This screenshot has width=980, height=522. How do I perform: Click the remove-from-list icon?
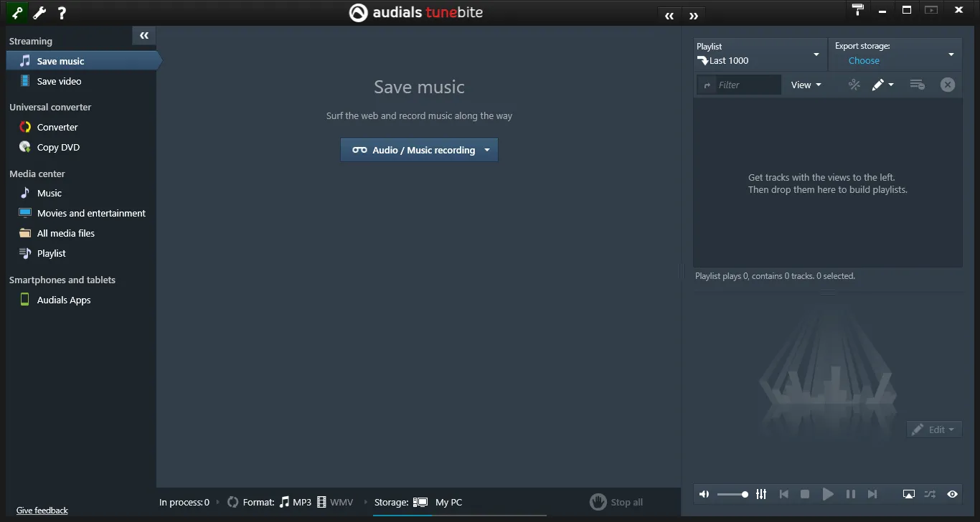916,85
